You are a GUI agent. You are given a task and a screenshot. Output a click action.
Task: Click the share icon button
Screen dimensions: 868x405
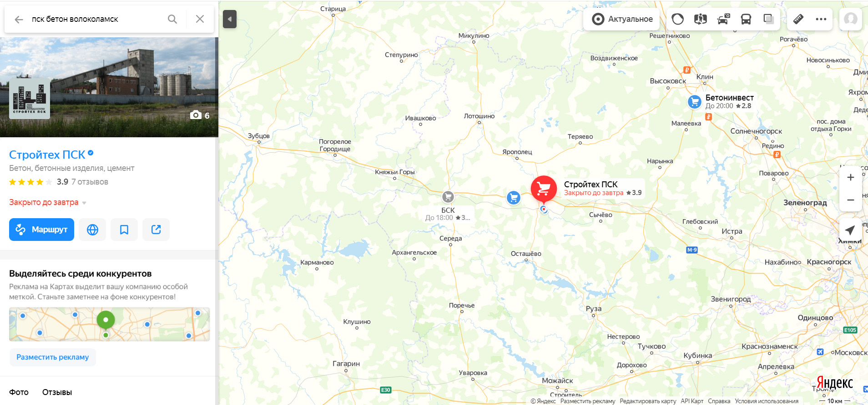coord(156,230)
